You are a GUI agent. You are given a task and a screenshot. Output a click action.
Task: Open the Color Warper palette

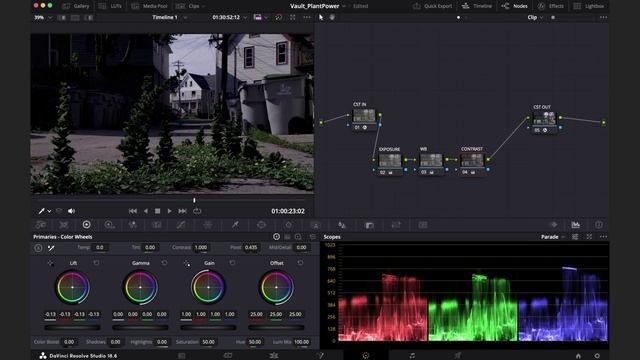click(208, 225)
